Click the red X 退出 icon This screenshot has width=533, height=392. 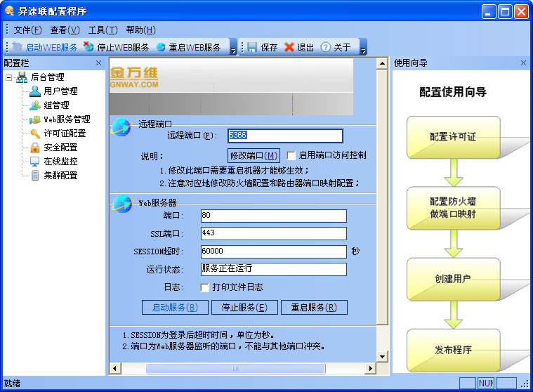point(289,47)
